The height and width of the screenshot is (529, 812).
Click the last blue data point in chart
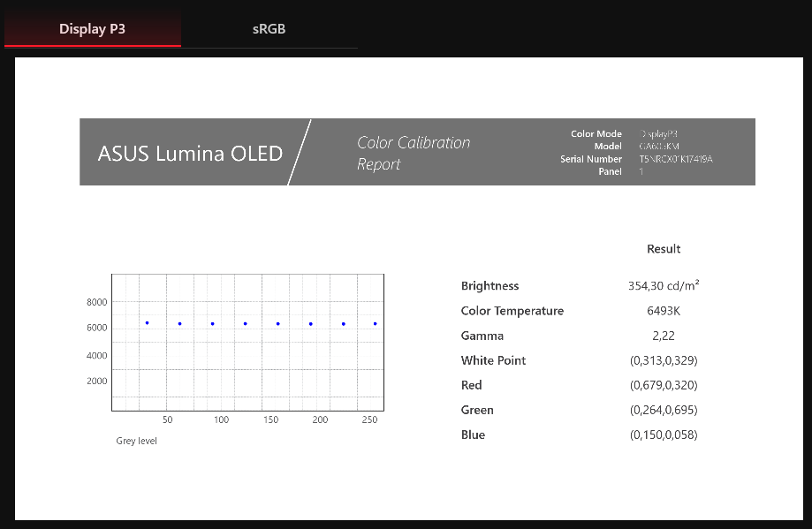(x=375, y=323)
